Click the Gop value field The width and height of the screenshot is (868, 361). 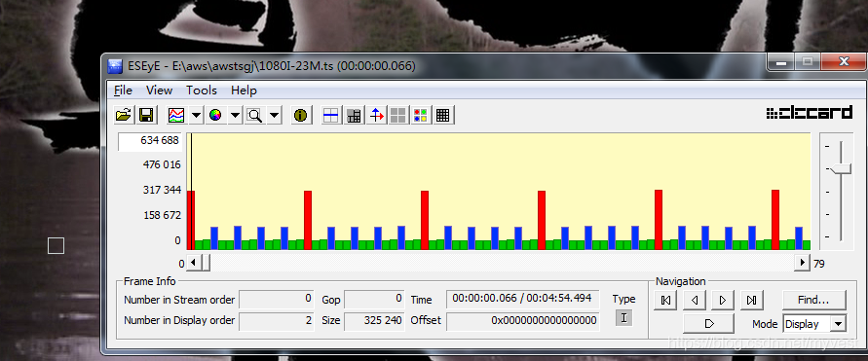click(374, 299)
